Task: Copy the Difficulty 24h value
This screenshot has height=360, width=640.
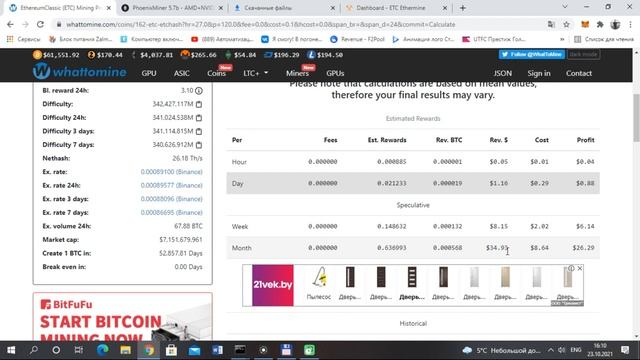Action: pos(199,118)
